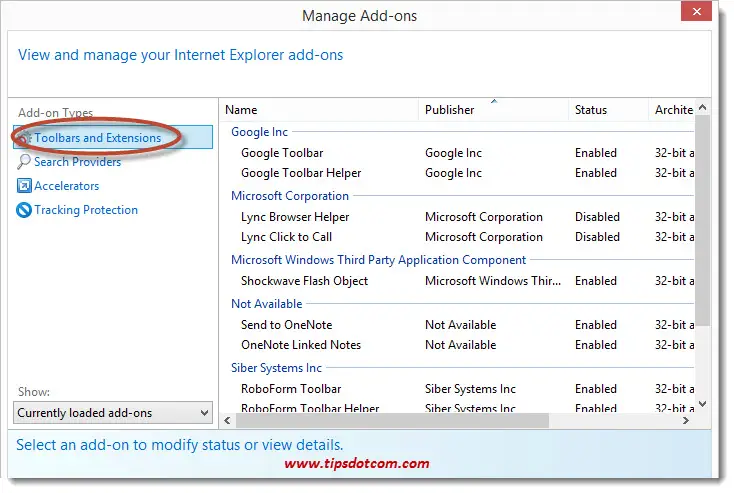Open the Accelerators add-on type
This screenshot has height=493, width=734.
[66, 186]
